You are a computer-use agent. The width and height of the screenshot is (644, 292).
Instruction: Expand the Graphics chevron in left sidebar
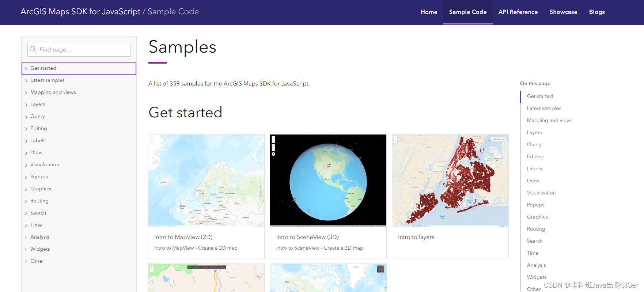tap(26, 189)
